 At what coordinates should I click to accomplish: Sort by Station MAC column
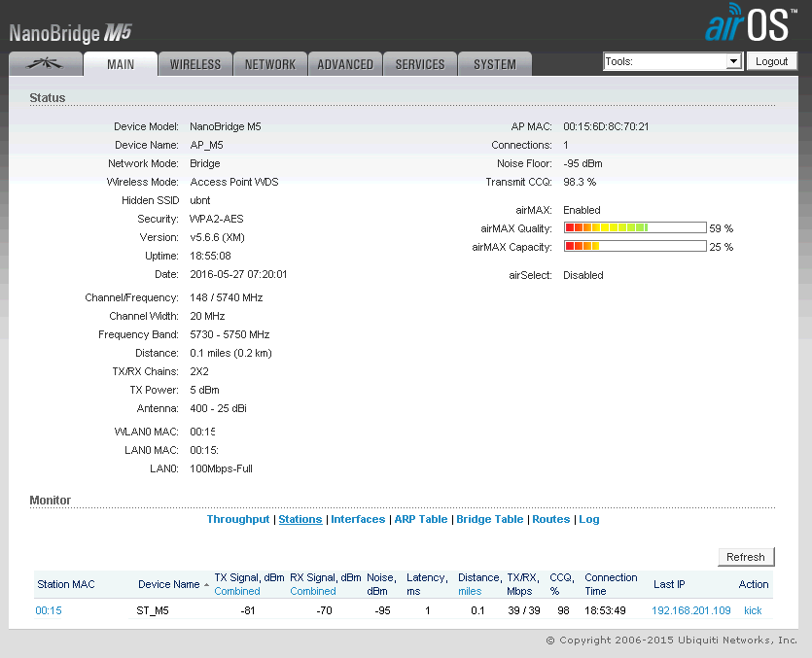[x=66, y=584]
